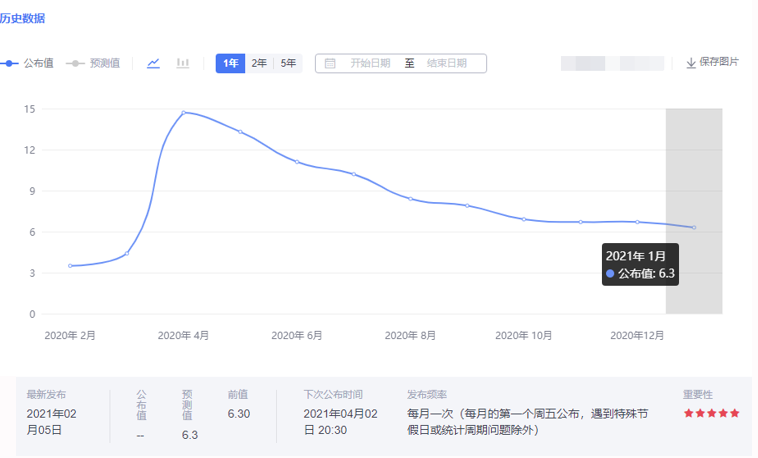Image resolution: width=758 pixels, height=458 pixels.
Task: Select the November 2020 data point
Action: 581,222
